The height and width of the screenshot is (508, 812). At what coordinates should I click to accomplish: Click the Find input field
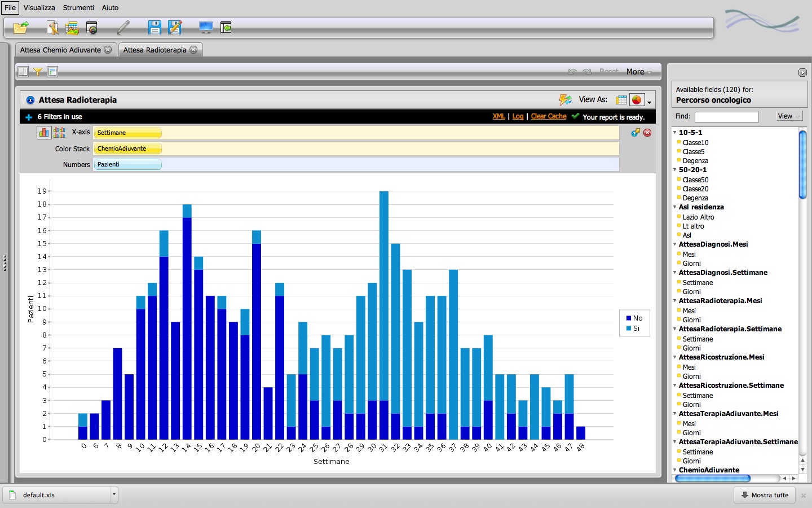click(x=726, y=117)
